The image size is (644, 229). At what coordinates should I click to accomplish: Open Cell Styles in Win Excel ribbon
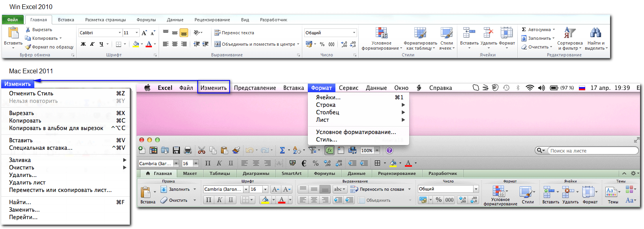[447, 39]
